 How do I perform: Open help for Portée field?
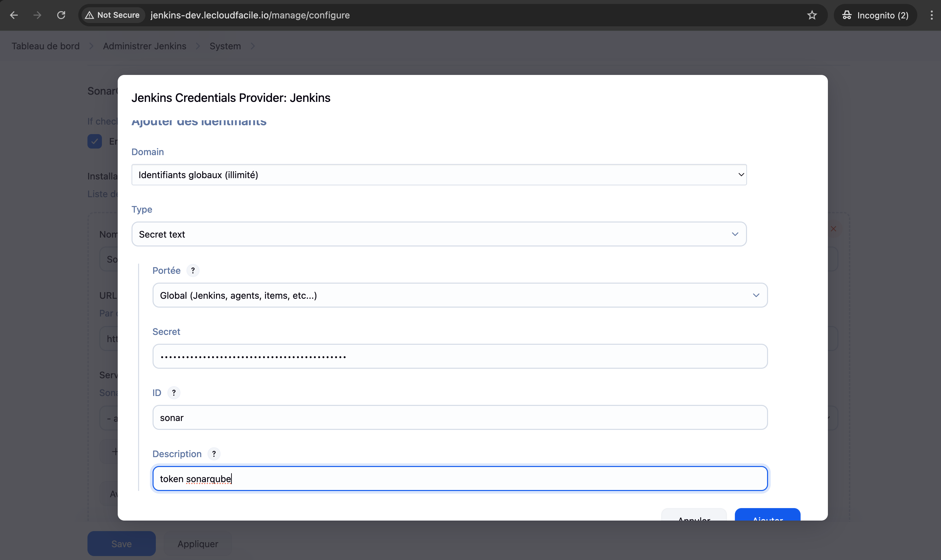tap(193, 270)
